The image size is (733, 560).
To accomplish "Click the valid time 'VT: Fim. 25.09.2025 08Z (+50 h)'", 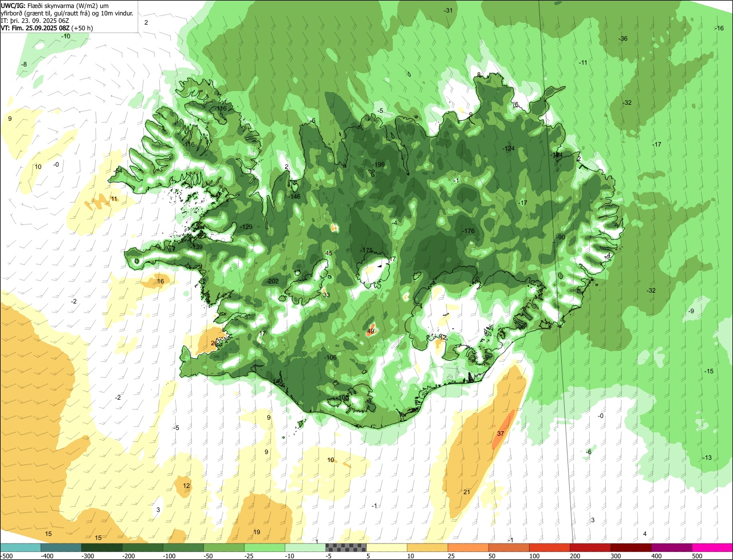I will click(47, 27).
